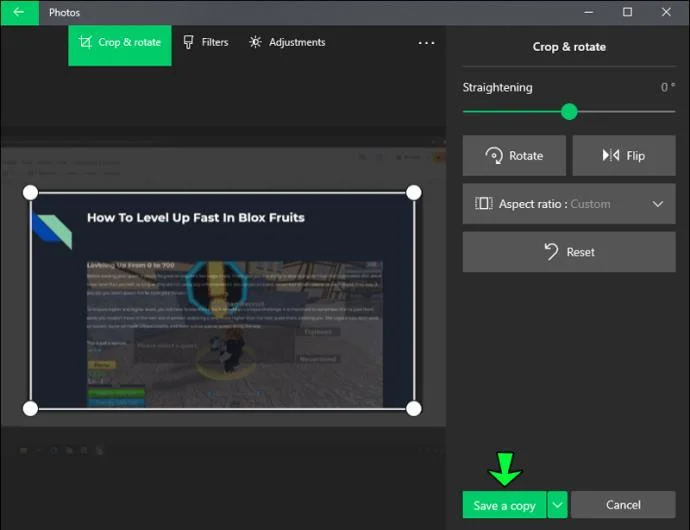Open the Filters tab

pos(206,42)
